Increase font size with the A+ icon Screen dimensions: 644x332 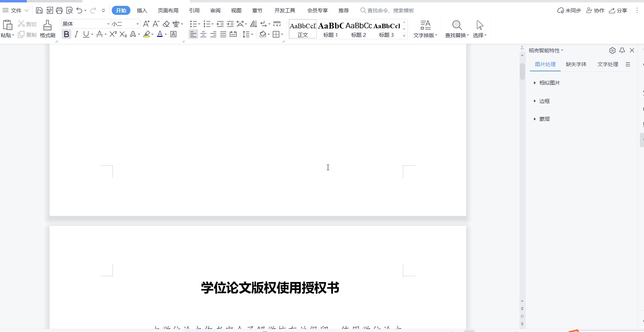[x=146, y=24]
